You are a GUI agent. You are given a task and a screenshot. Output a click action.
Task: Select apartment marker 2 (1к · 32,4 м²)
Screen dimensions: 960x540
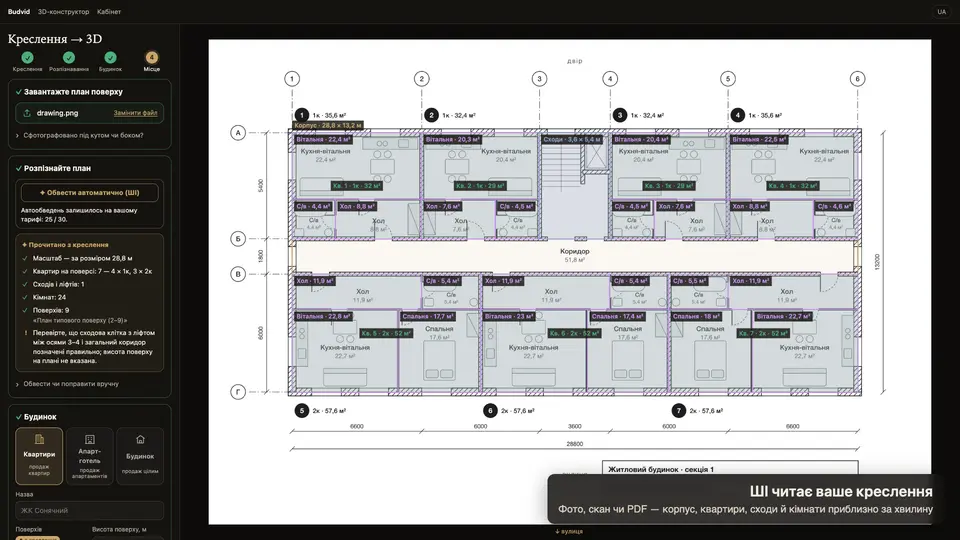[432, 115]
